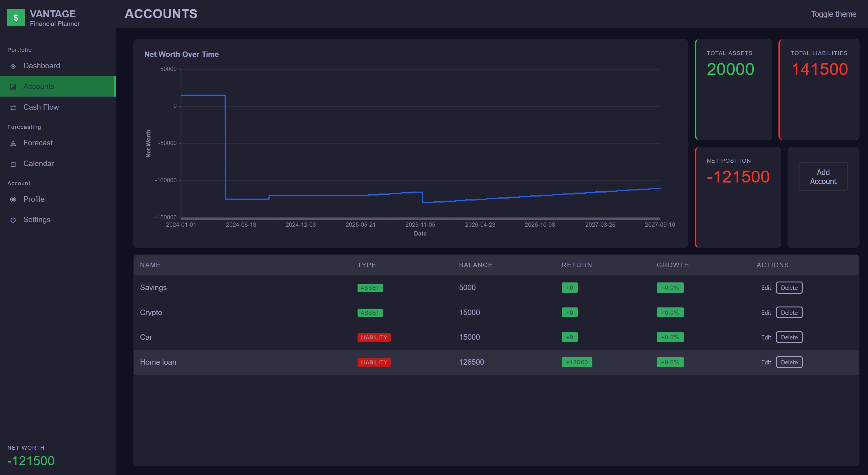Edit the Home loan account
Viewport: 868px width, 475px height.
(x=766, y=362)
